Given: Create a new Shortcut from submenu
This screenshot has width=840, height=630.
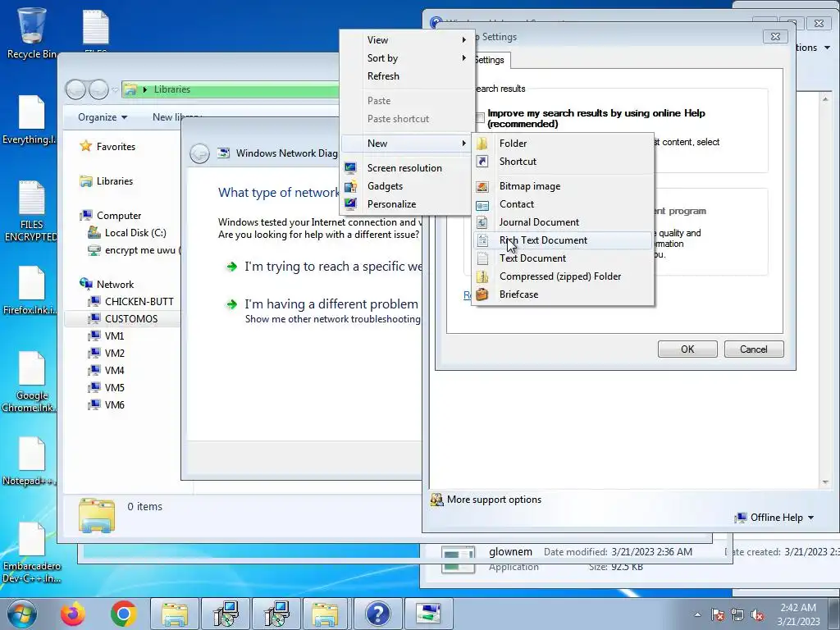Looking at the screenshot, I should point(563,162).
